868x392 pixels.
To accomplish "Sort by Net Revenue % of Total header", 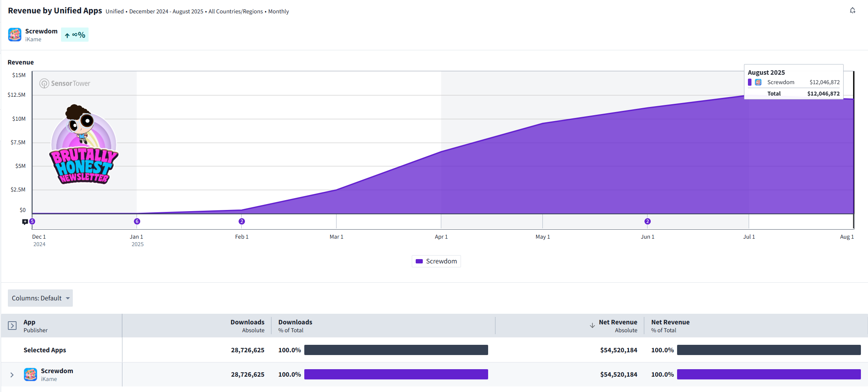I will [670, 326].
